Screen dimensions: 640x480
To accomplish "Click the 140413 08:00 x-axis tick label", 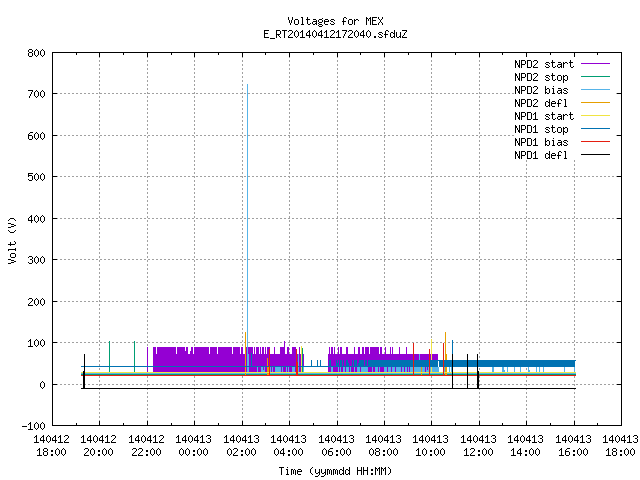I will (x=384, y=446).
